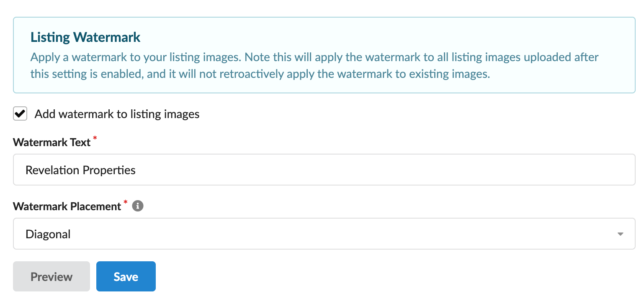The height and width of the screenshot is (304, 644).
Task: Click the Preview button
Action: point(52,276)
